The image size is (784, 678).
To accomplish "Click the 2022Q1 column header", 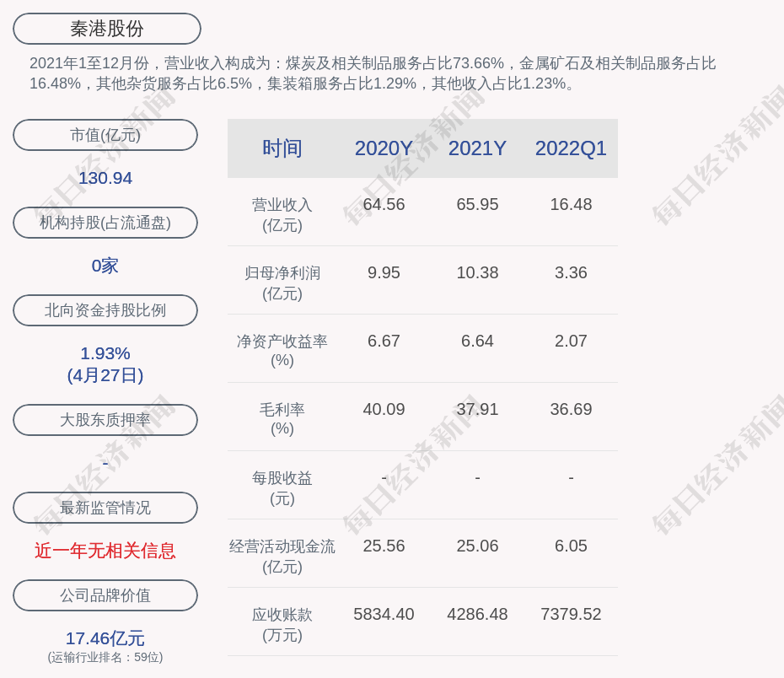I will 571,148.
